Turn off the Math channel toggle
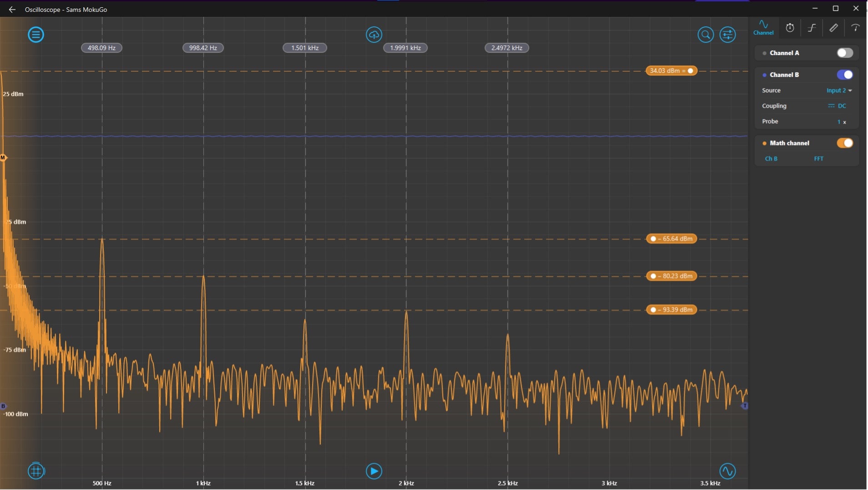This screenshot has width=868, height=490. click(844, 143)
